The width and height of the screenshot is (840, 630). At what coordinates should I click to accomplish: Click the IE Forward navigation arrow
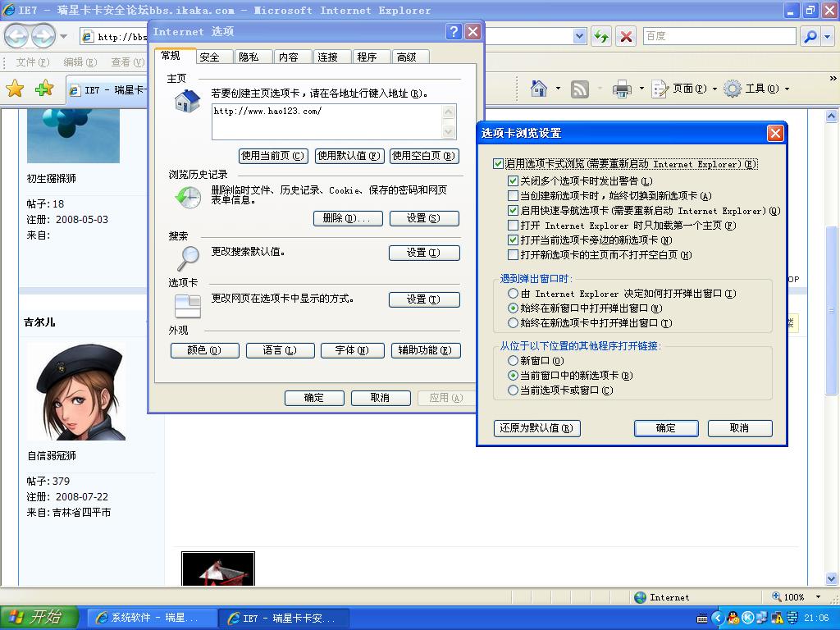[43, 36]
